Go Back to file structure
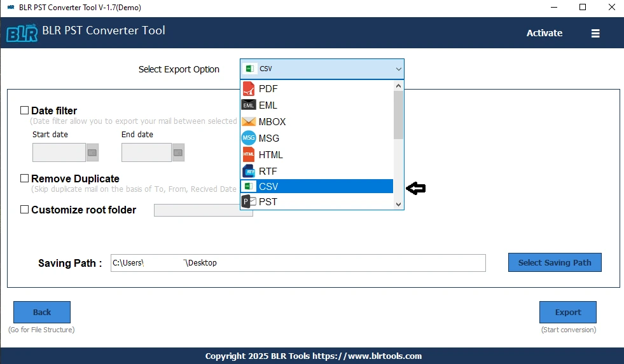624x364 pixels. [x=42, y=312]
